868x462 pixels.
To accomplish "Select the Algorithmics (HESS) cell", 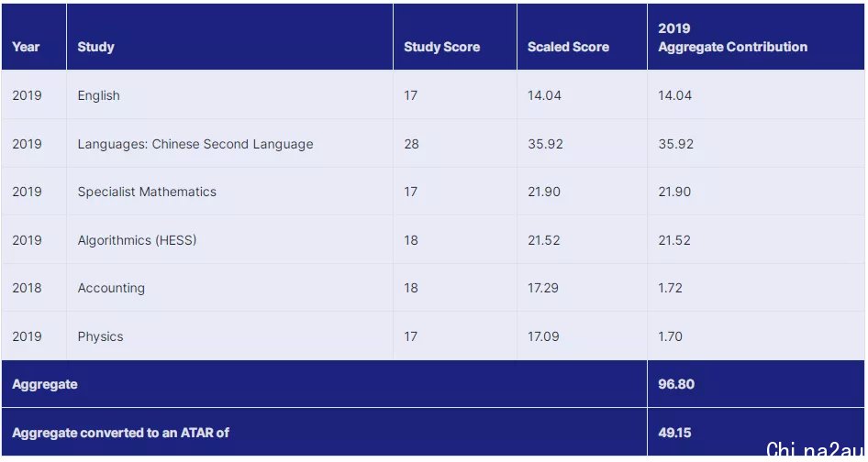I will tap(137, 240).
